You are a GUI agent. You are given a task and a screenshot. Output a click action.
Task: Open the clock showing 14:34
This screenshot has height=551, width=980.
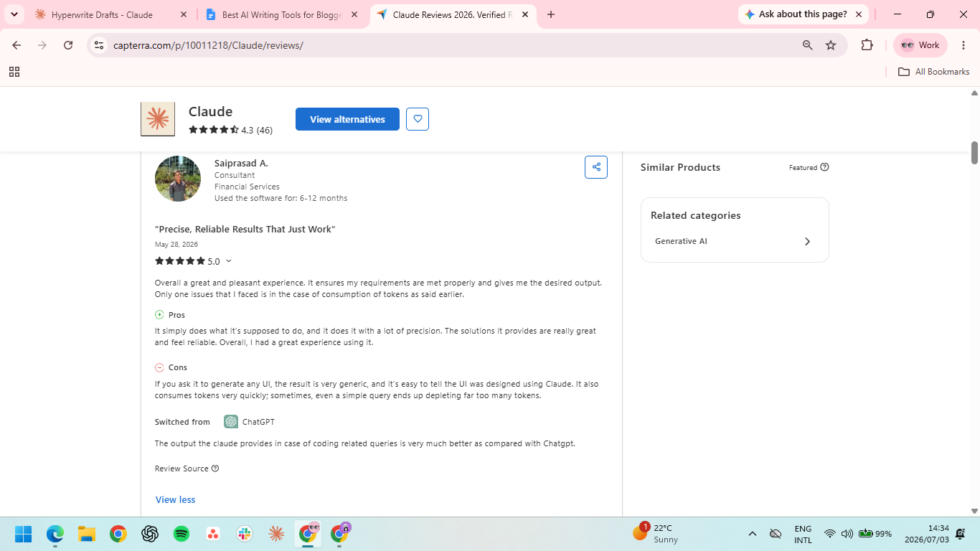926,534
